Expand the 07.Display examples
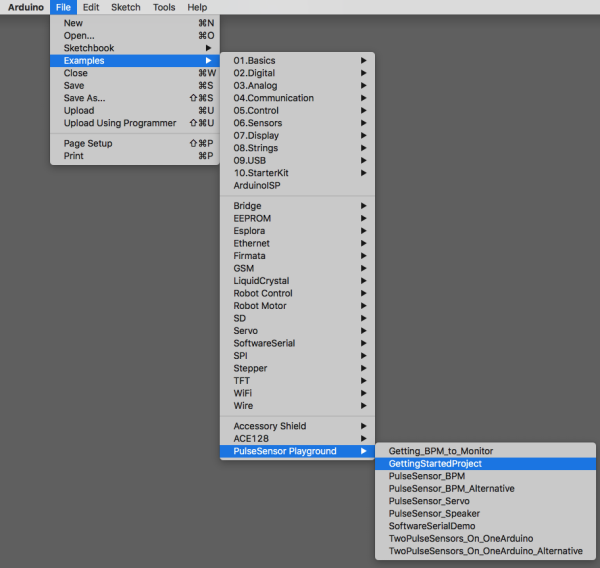This screenshot has height=568, width=600. click(x=297, y=135)
